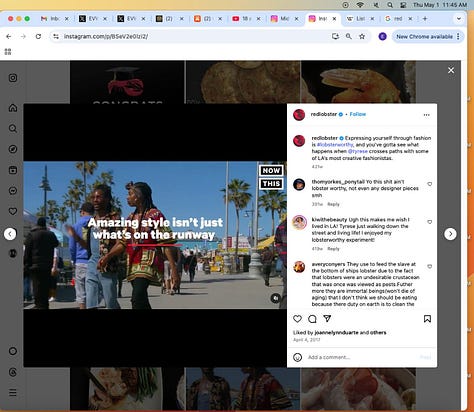Switch to the YouTube tab
Viewport: 474px width, 412px height.
click(246, 19)
